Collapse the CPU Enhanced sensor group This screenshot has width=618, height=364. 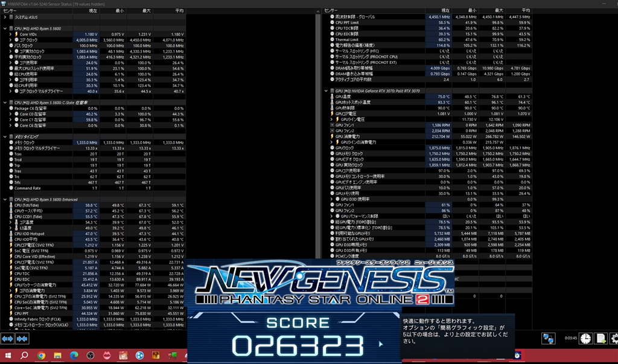pos(5,200)
